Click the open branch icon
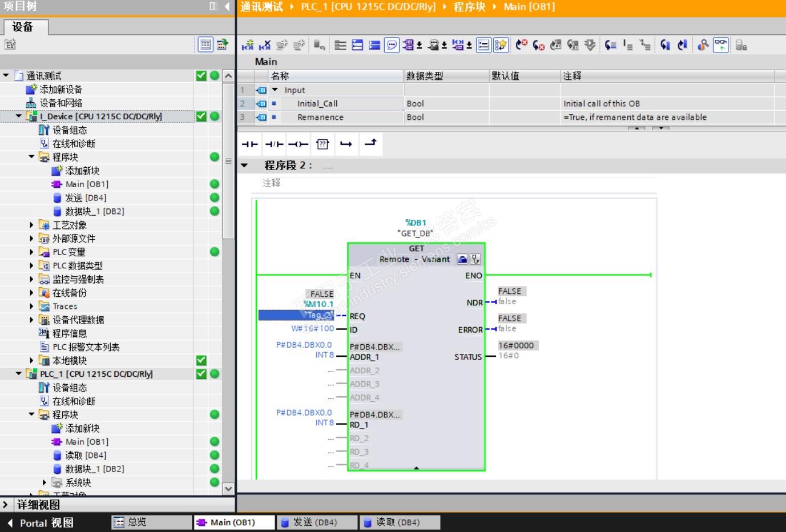This screenshot has height=532, width=786. pos(346,144)
